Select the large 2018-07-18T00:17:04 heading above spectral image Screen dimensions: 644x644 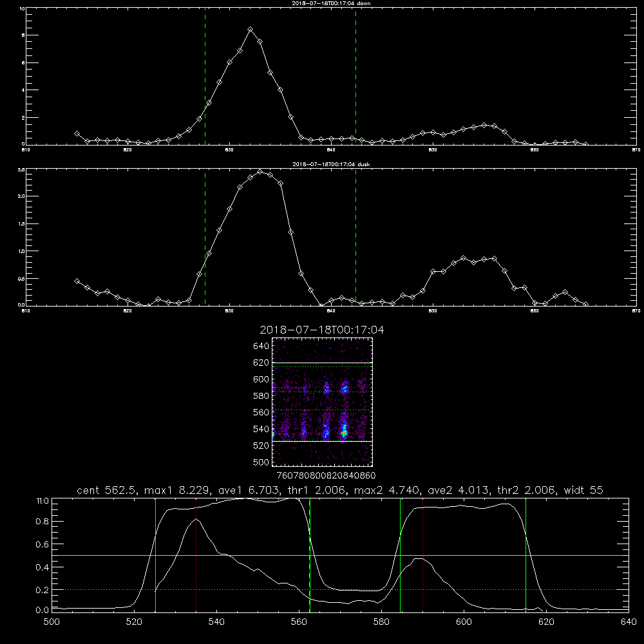pyautogui.click(x=322, y=330)
